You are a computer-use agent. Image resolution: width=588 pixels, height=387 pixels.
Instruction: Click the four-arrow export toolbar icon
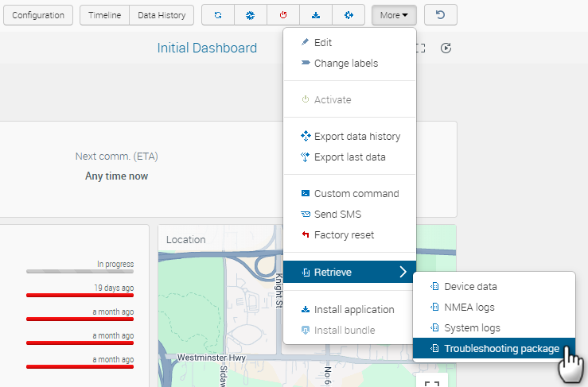[349, 15]
